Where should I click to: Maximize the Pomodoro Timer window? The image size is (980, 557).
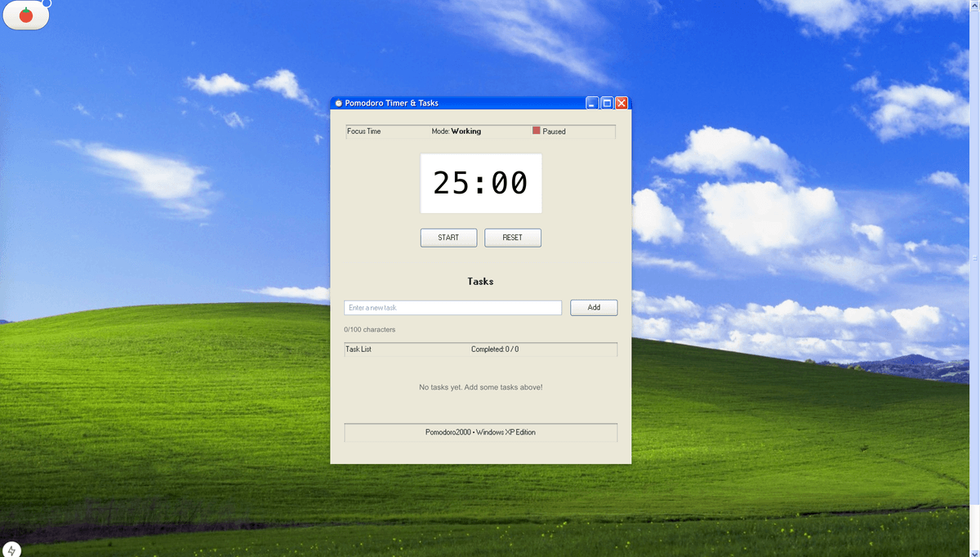coord(607,103)
